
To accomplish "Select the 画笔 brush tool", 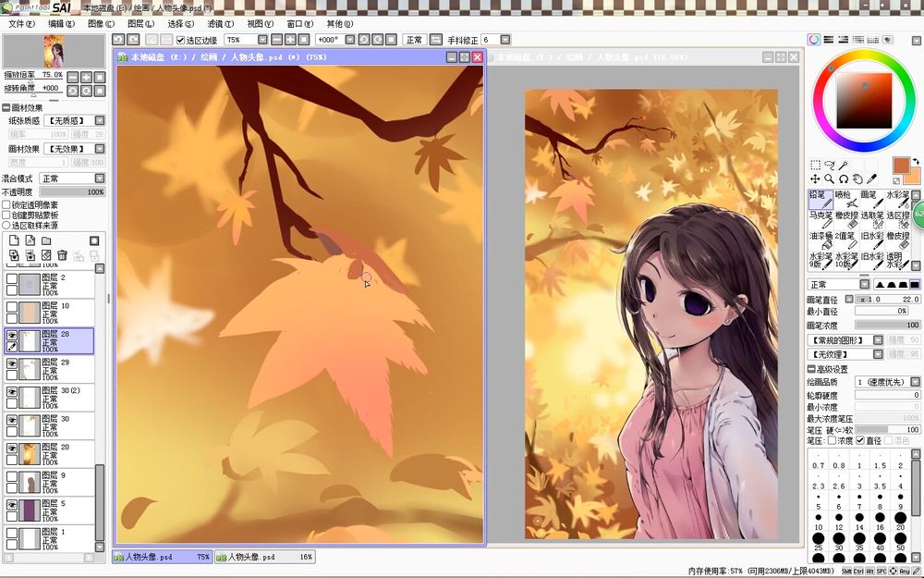I will [x=871, y=200].
